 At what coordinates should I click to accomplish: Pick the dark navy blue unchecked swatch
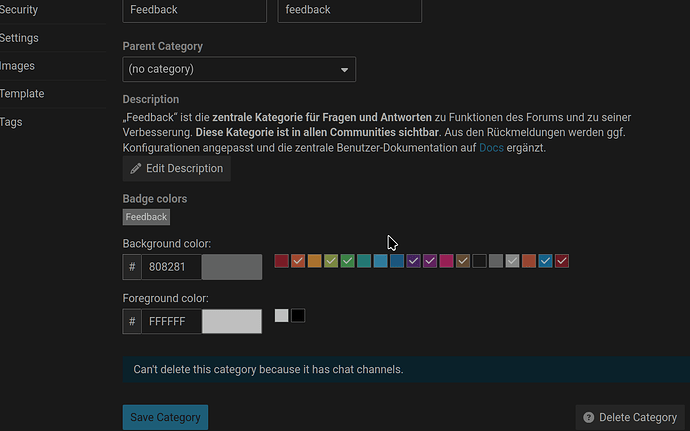pos(397,261)
